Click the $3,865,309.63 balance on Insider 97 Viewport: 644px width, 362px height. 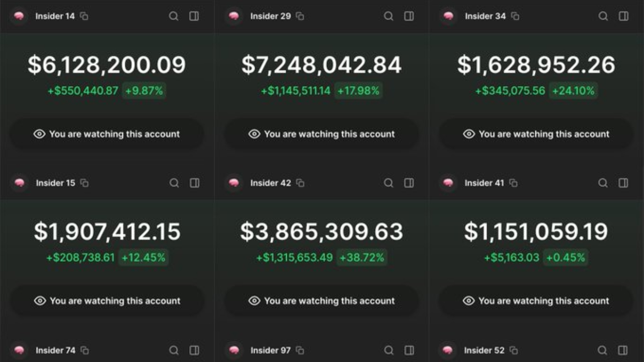[x=321, y=232]
